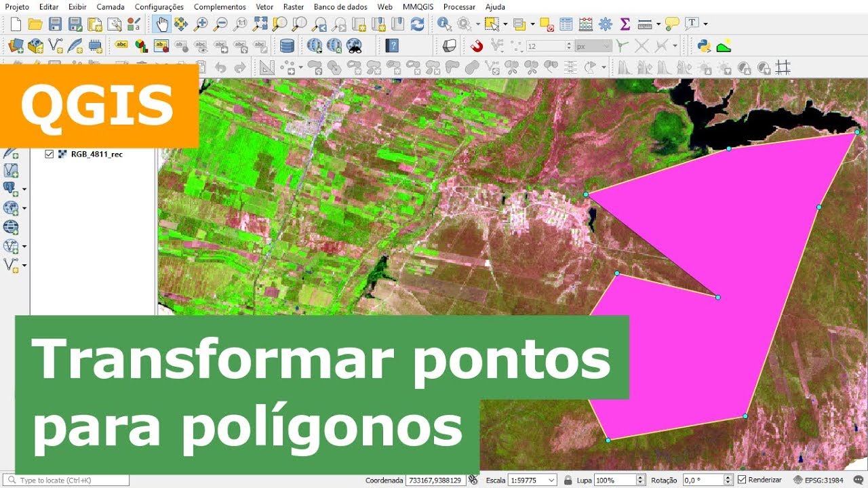
Task: Click the Coordenada input field
Action: [x=435, y=480]
